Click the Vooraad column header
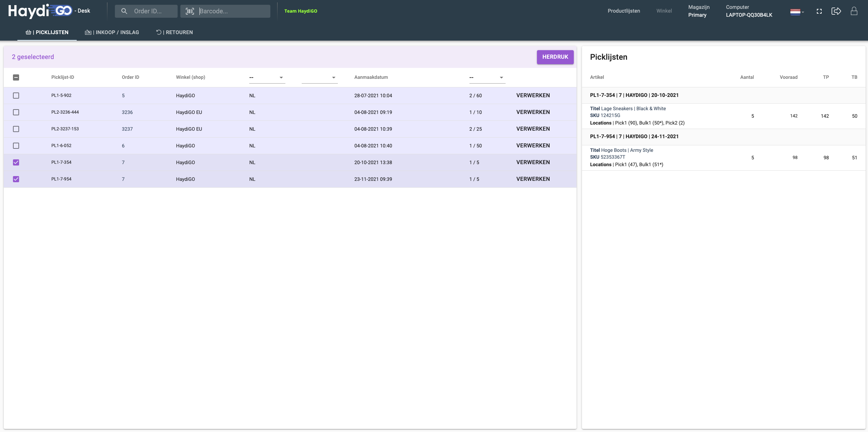868x432 pixels. [x=789, y=77]
